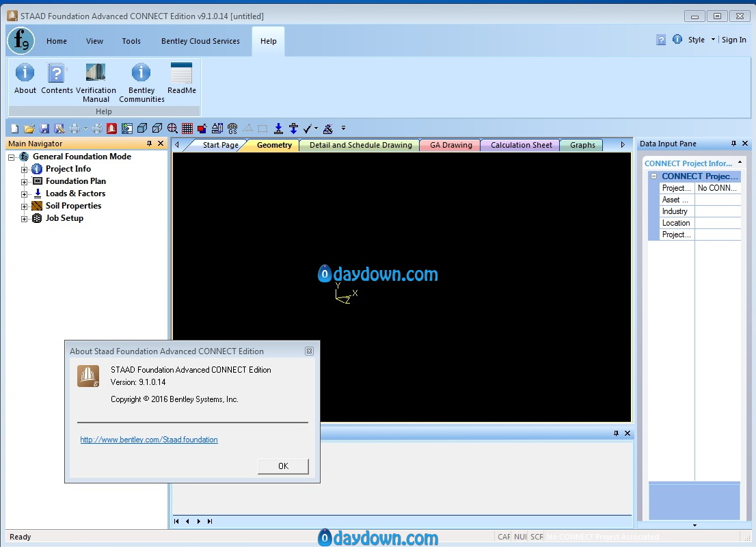Viewport: 756px width, 547px height.
Task: Click the New file toolbar icon
Action: (x=15, y=129)
